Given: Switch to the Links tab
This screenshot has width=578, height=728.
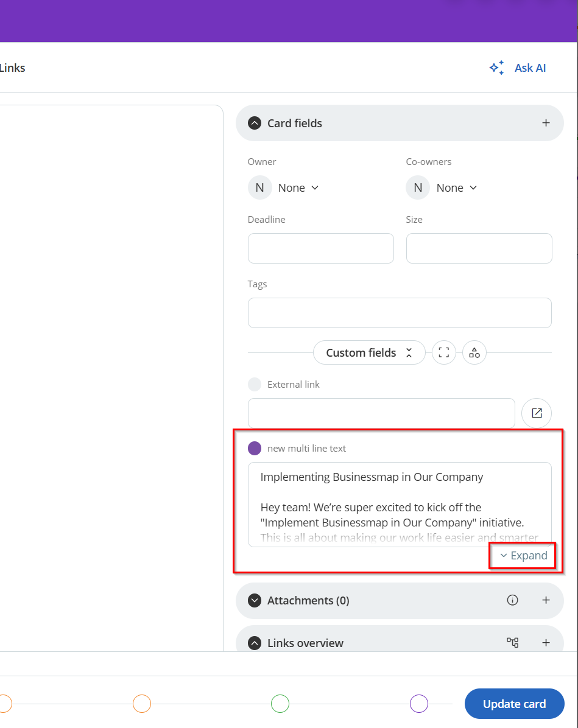Looking at the screenshot, I should [12, 68].
